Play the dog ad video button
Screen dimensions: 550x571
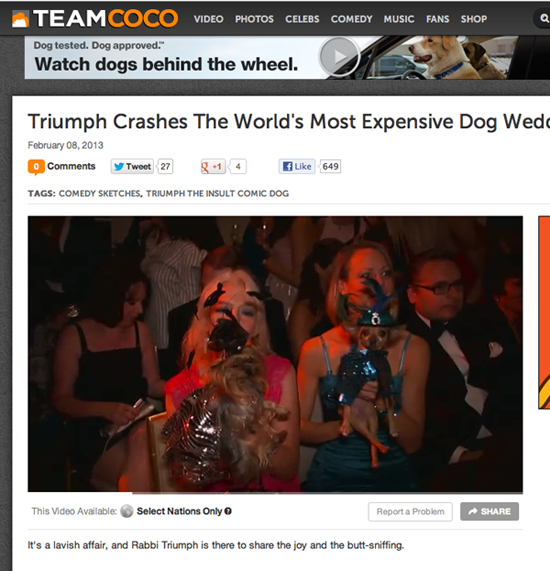click(340, 57)
